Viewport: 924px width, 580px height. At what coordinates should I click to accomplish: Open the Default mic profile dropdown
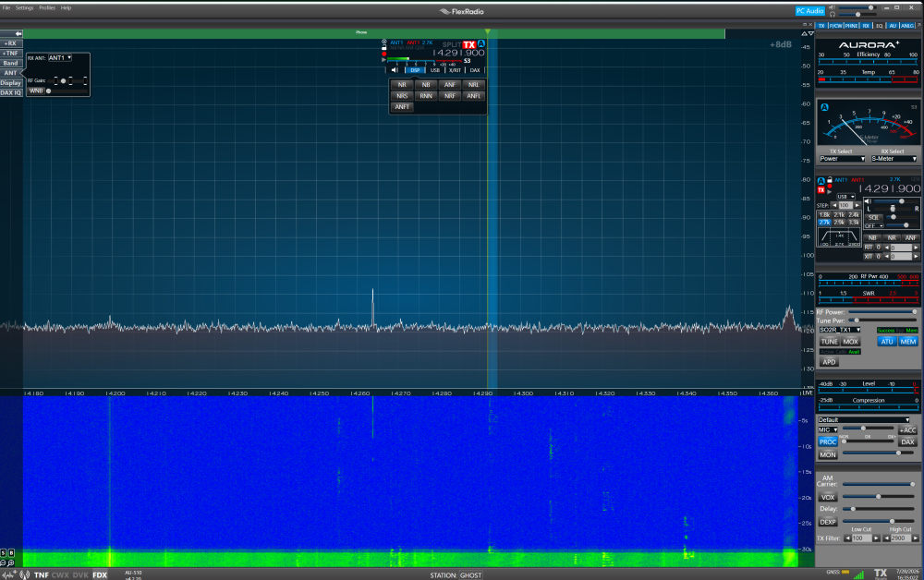[863, 420]
